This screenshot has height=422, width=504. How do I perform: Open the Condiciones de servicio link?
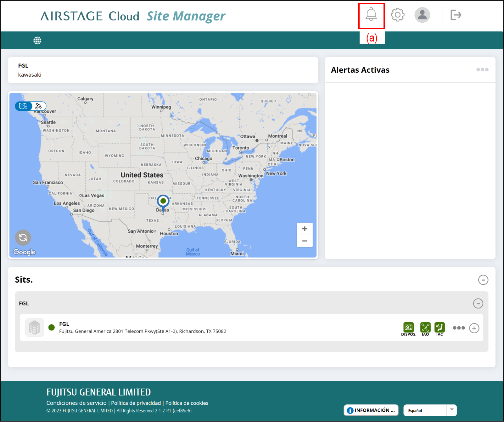pos(76,403)
